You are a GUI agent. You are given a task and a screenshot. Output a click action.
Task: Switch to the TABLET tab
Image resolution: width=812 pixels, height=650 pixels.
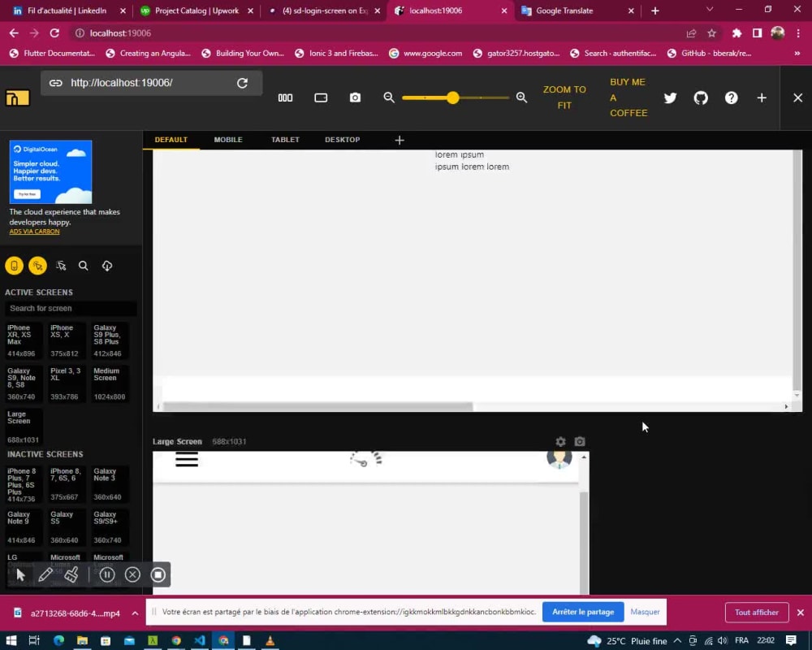click(285, 139)
